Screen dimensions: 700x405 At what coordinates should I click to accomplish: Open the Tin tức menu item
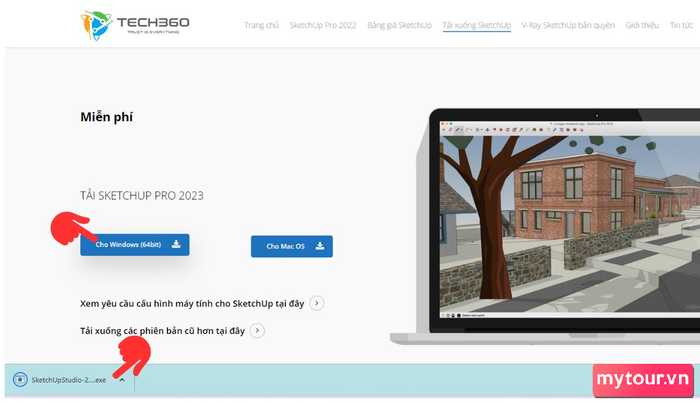tap(682, 25)
